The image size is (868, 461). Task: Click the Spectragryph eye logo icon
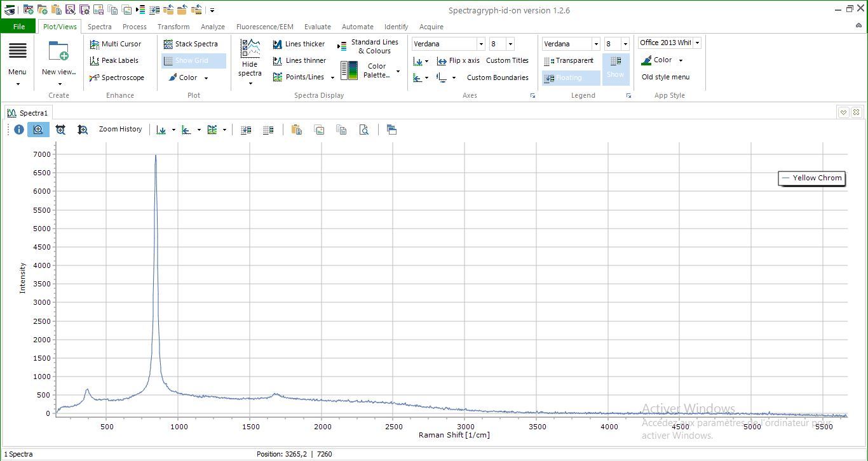pos(10,10)
